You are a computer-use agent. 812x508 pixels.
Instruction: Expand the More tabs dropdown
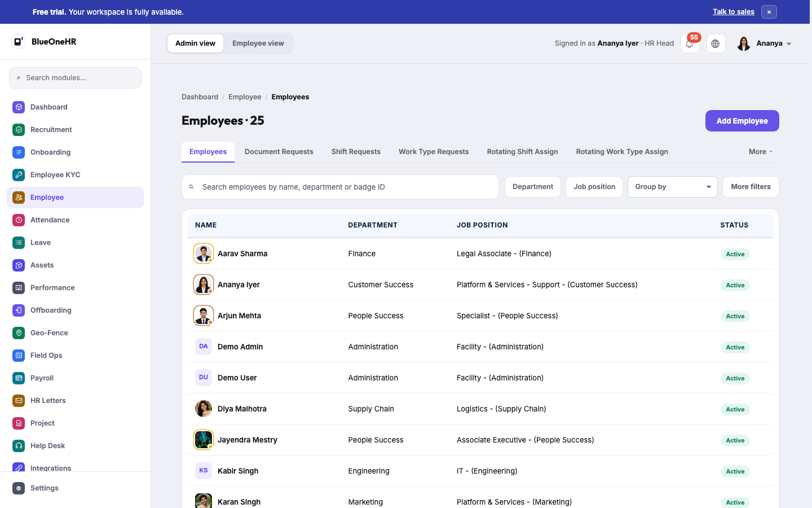coord(761,152)
